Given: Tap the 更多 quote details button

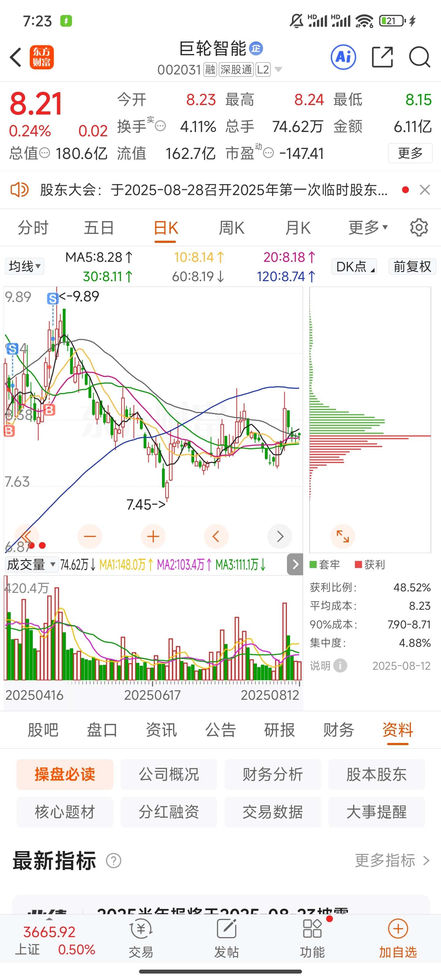Looking at the screenshot, I should (410, 153).
